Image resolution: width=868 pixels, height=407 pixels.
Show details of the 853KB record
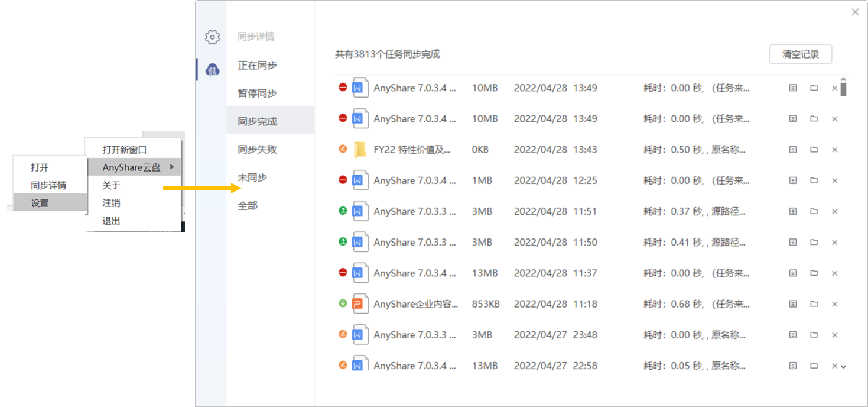[x=793, y=304]
